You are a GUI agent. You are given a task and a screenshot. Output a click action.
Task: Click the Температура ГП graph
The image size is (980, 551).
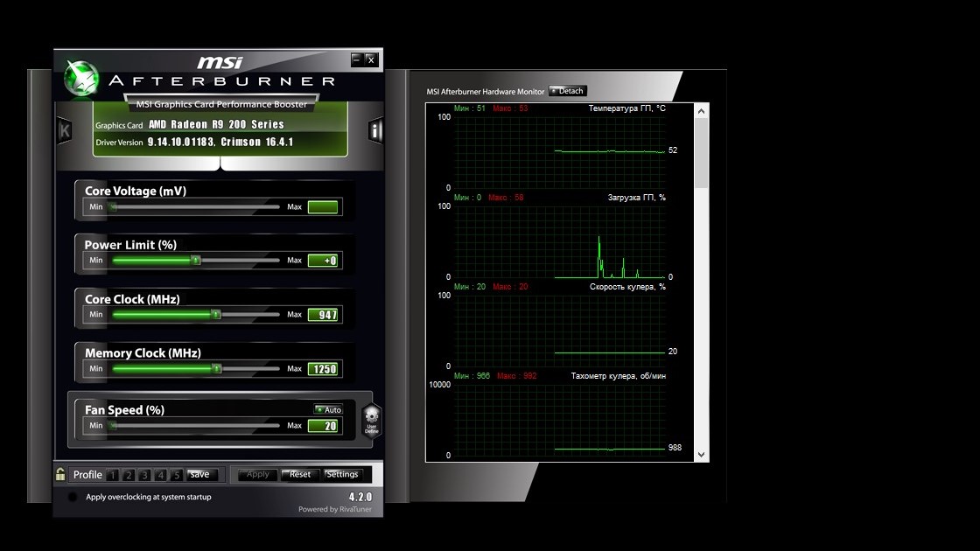coord(559,152)
